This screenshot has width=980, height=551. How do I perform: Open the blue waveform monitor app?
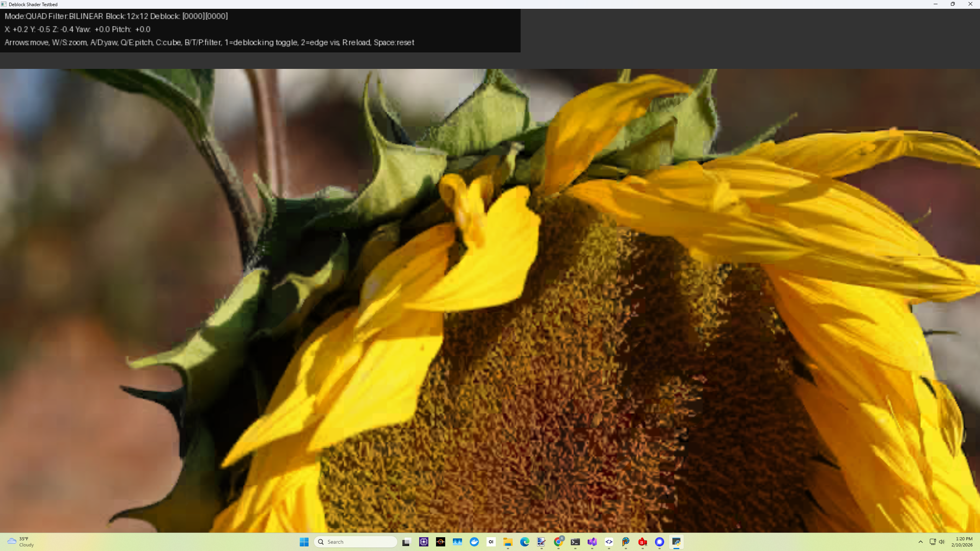457,542
